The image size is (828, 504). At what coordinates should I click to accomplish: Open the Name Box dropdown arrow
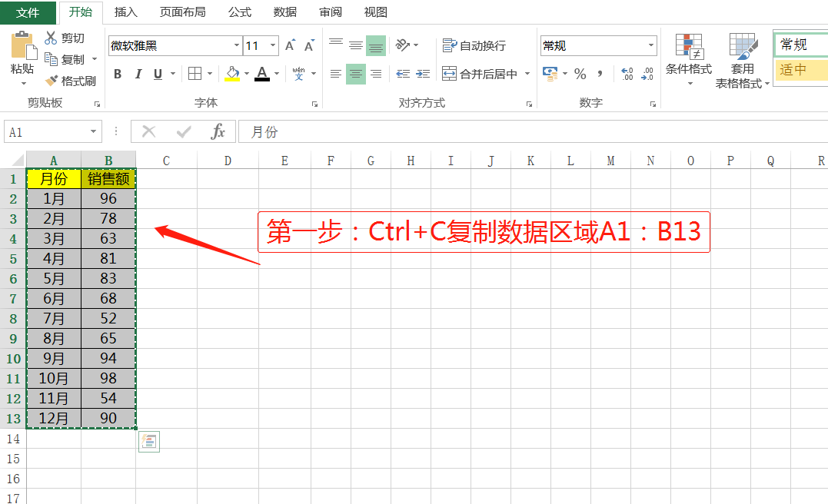pos(93,131)
